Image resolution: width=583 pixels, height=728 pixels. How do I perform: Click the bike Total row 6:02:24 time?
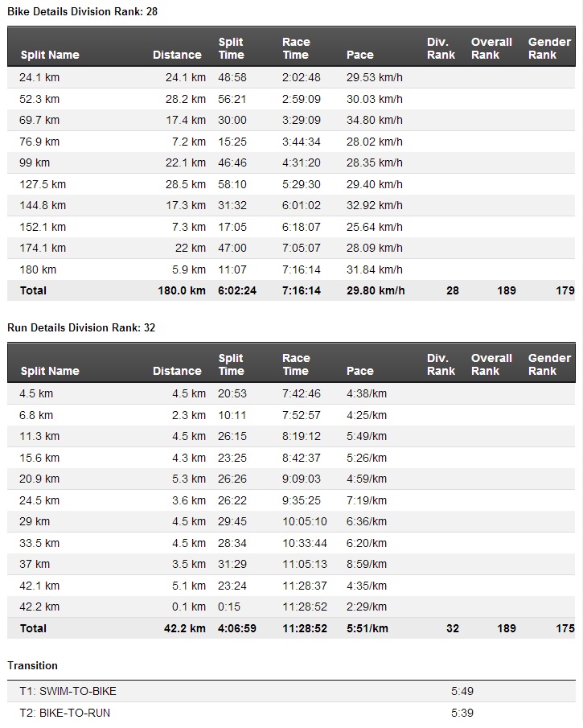[x=237, y=290]
